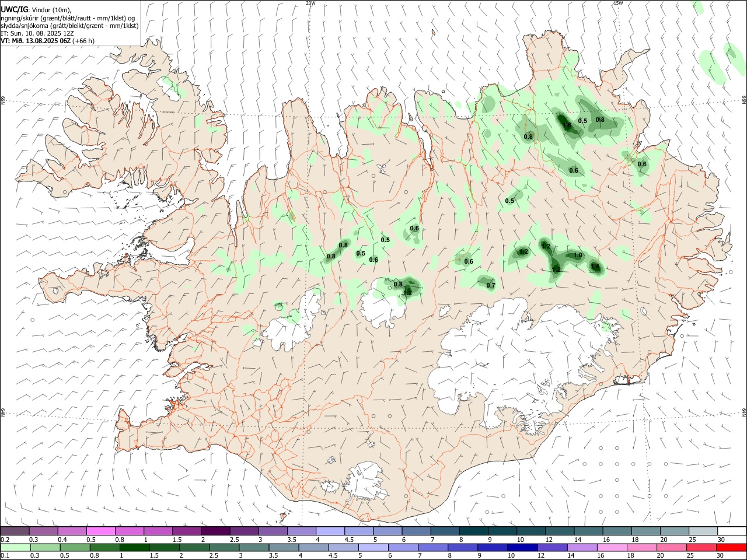Click the '30' label on the upper scale

pyautogui.click(x=721, y=540)
